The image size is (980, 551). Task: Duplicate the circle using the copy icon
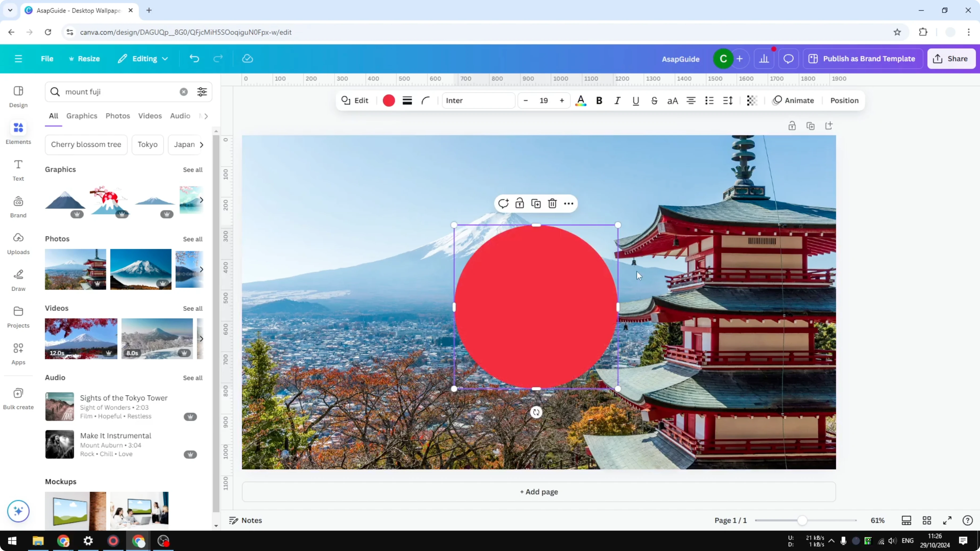[x=536, y=203]
